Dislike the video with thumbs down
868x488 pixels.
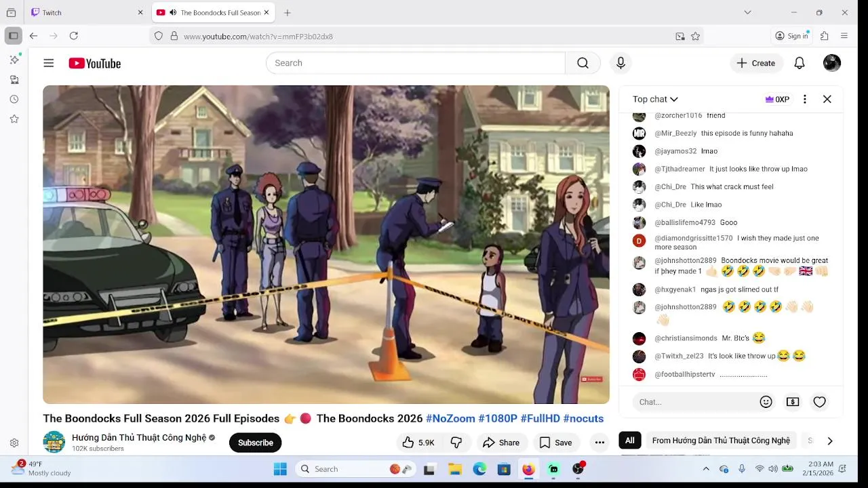click(x=456, y=443)
